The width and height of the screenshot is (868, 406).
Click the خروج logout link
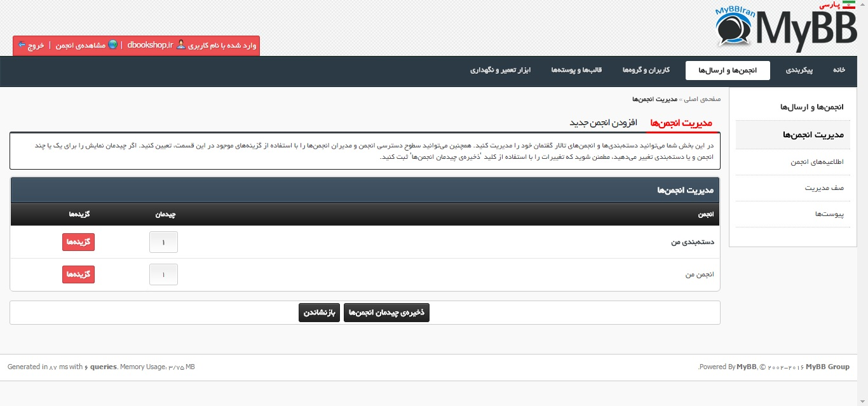36,46
